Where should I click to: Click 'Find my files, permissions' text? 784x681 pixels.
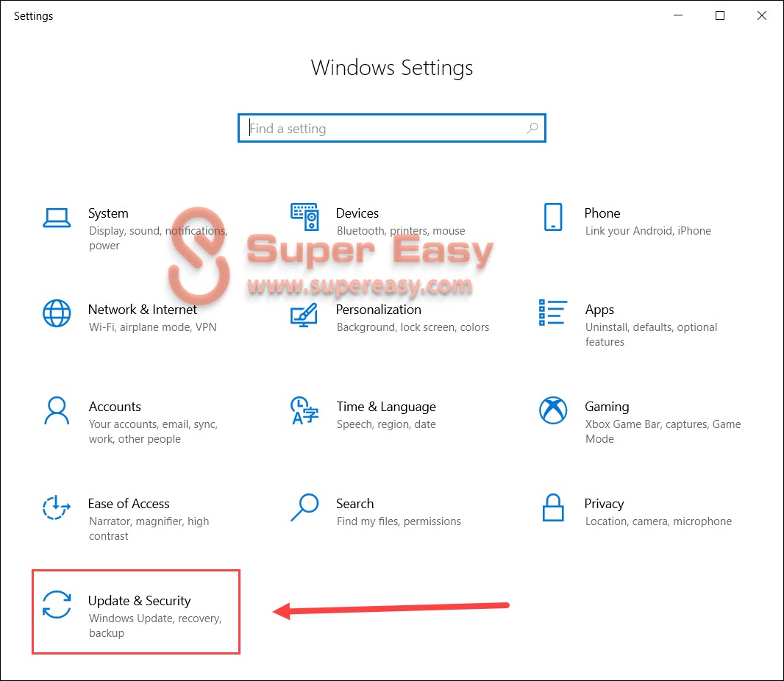399,521
